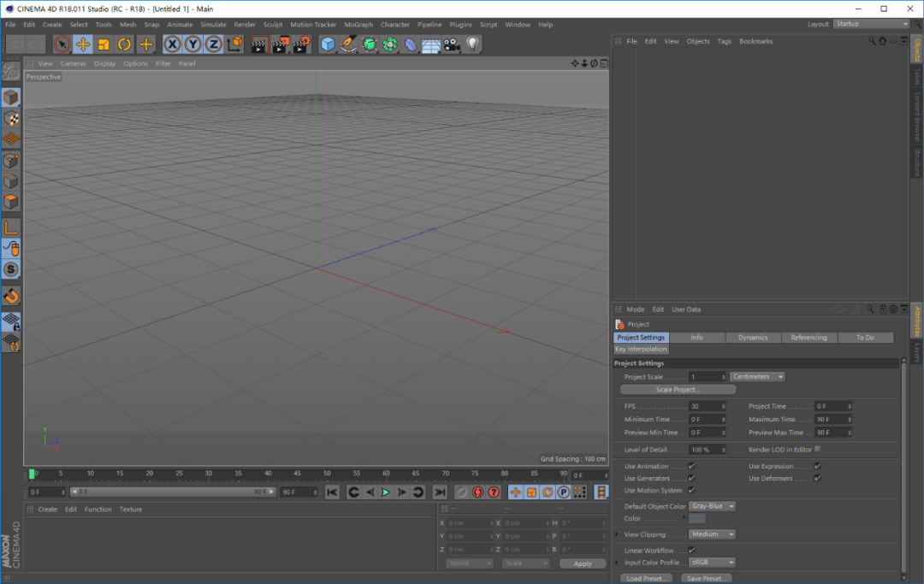Toggle Use Deformers checkbox

pyautogui.click(x=817, y=479)
